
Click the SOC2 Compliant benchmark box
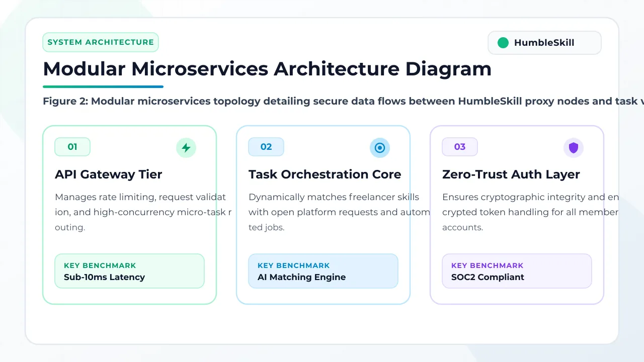click(517, 271)
